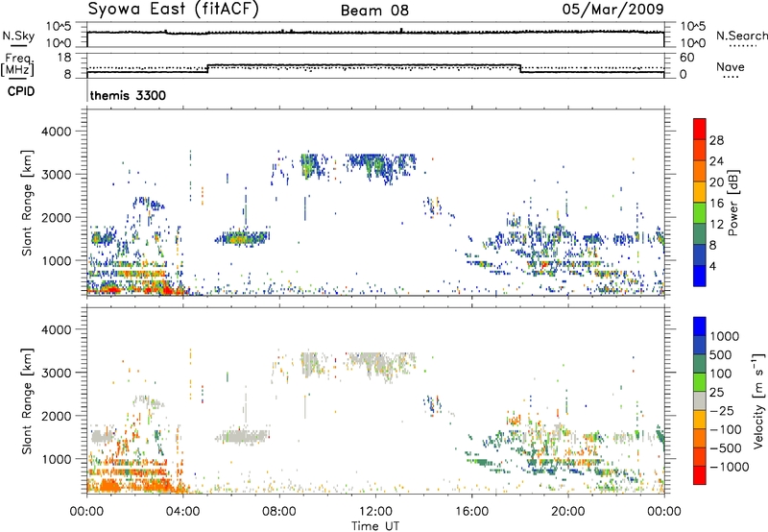Click the "04:00" time tick label
Screen dimensions: 768x532
[182, 512]
